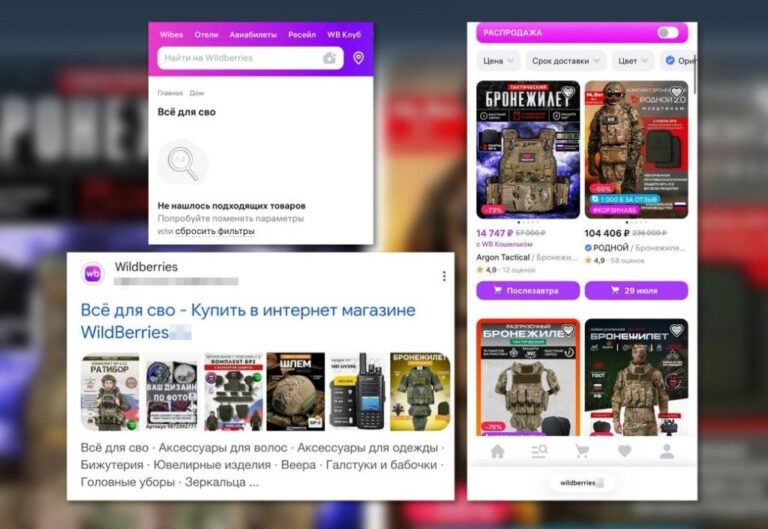
Task: Click the location pin icon beside search bar
Action: tap(359, 58)
